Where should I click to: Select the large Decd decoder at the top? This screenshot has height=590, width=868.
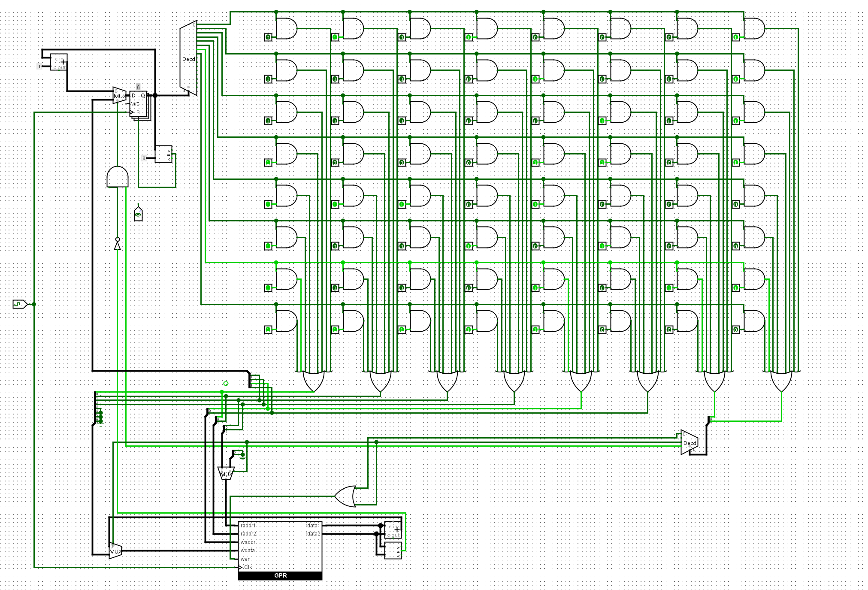[x=188, y=58]
